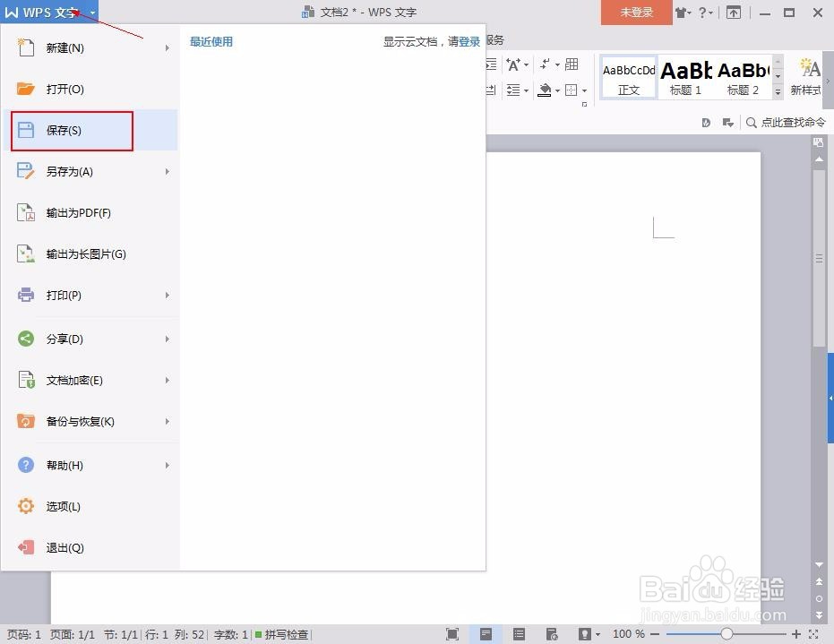The image size is (834, 644).
Task: Click the save-as pencil icon
Action: point(25,171)
